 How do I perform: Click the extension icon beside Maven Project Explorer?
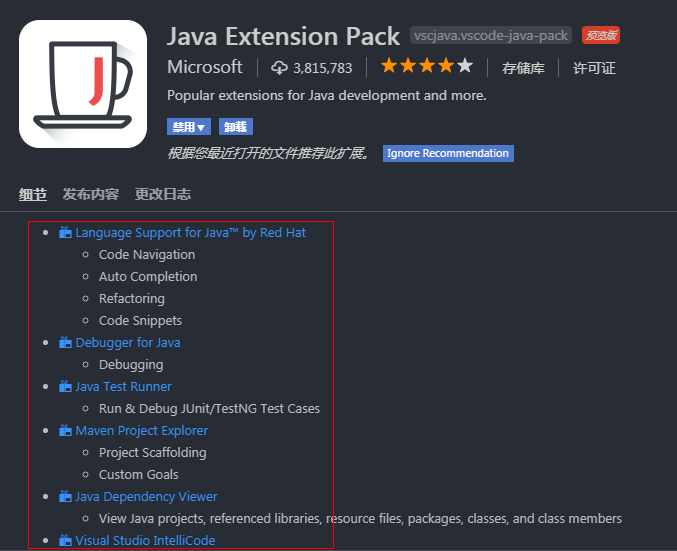click(66, 431)
